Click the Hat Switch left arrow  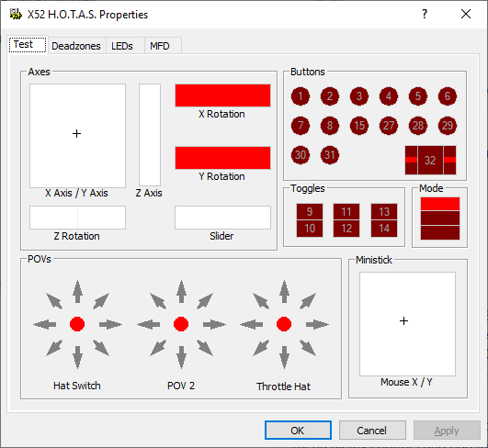[x=45, y=325]
